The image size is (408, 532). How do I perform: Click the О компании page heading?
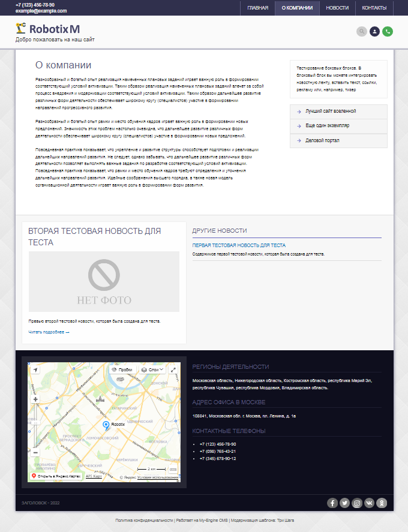pyautogui.click(x=63, y=65)
